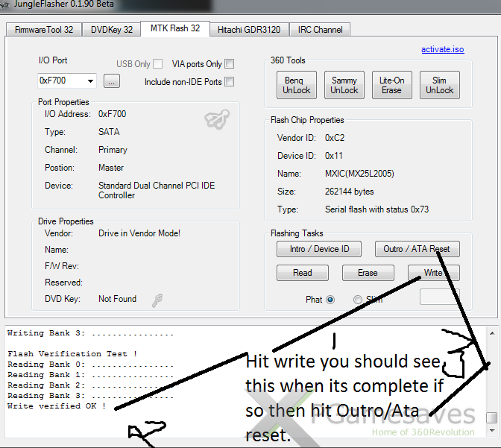501x448 pixels.
Task: Enable the VIA ports Only checkbox
Action: 230,64
